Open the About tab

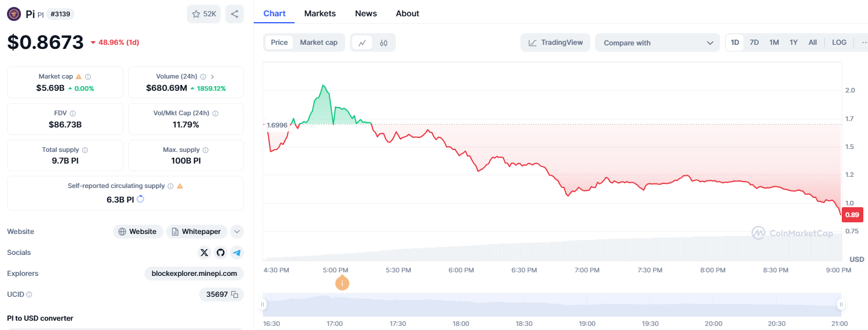[408, 13]
